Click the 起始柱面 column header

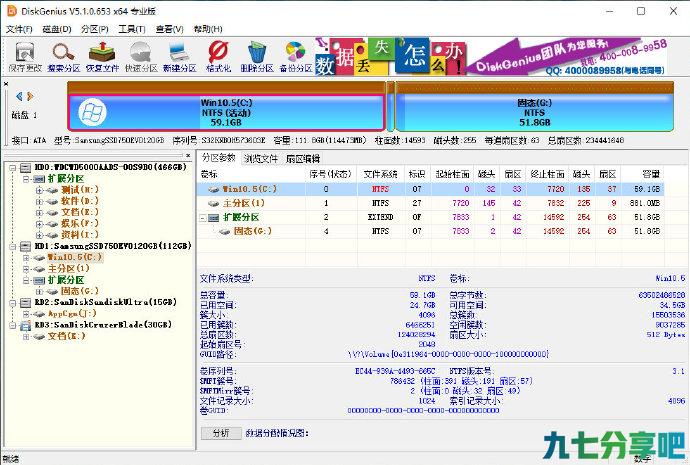coord(453,174)
